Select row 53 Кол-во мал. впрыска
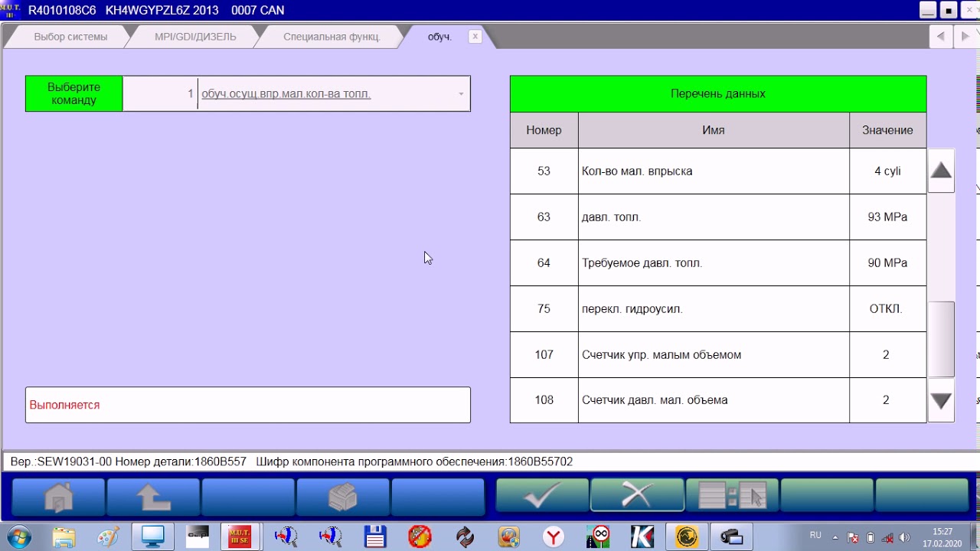The height and width of the screenshot is (551, 980). coord(718,171)
